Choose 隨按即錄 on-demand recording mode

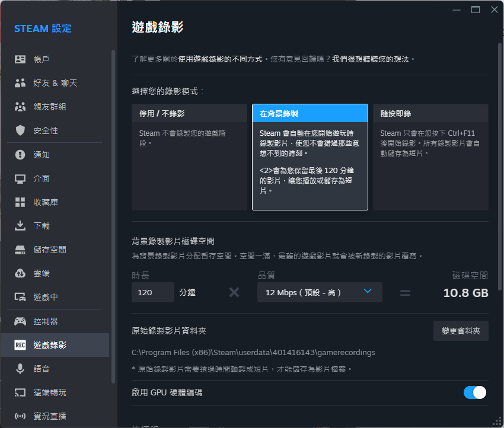click(x=430, y=157)
